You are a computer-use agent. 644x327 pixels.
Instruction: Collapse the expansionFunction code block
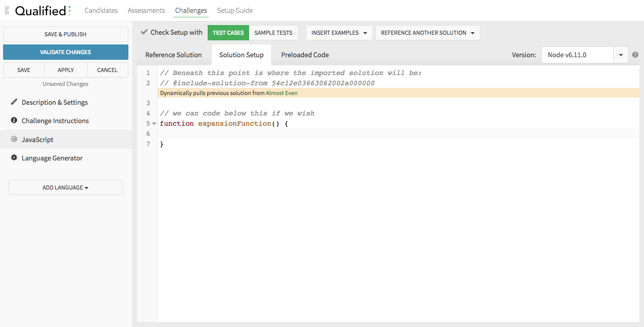pos(154,123)
